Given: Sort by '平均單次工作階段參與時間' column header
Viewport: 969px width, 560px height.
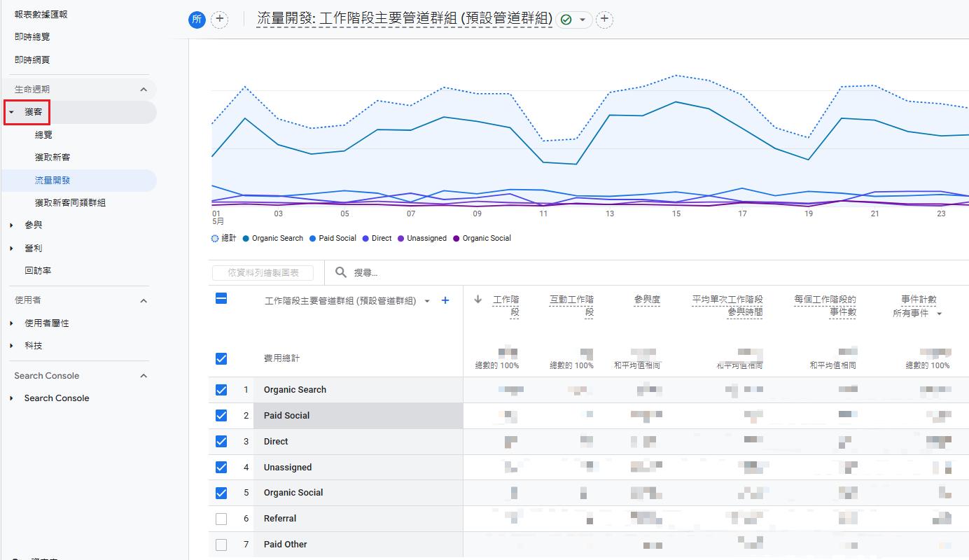Looking at the screenshot, I should point(727,305).
